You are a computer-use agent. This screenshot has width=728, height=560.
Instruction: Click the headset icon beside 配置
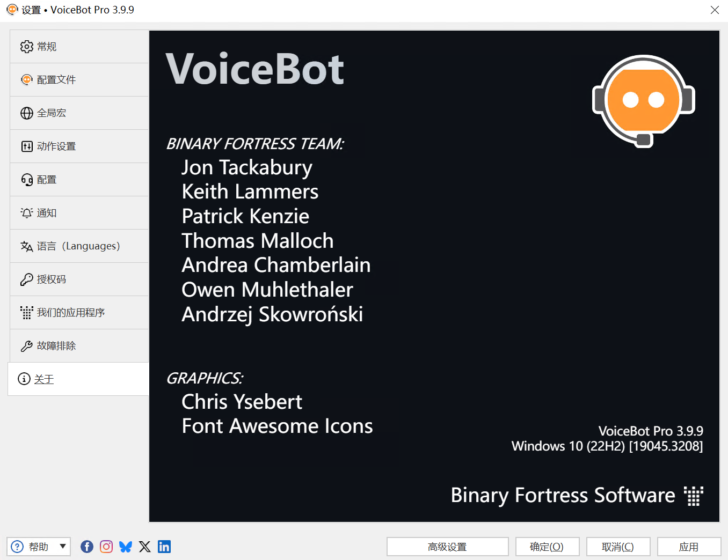tap(27, 180)
